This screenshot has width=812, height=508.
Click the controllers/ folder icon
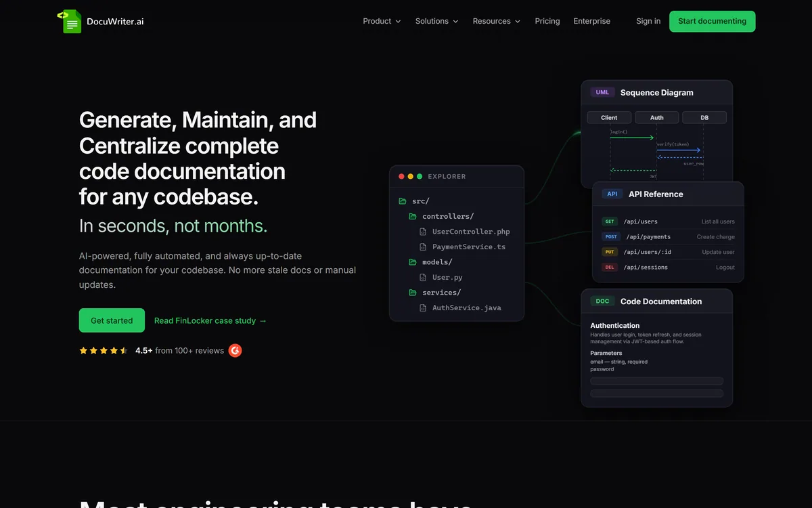tap(413, 216)
